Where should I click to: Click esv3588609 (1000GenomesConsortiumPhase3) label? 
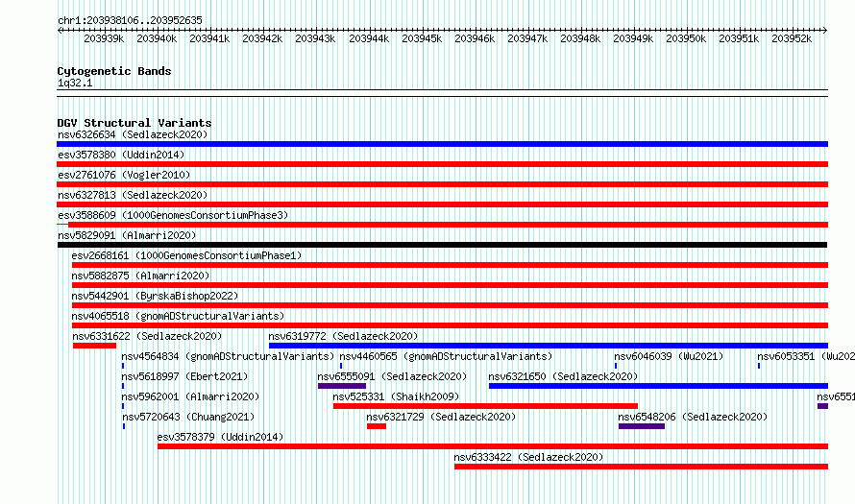pos(173,215)
